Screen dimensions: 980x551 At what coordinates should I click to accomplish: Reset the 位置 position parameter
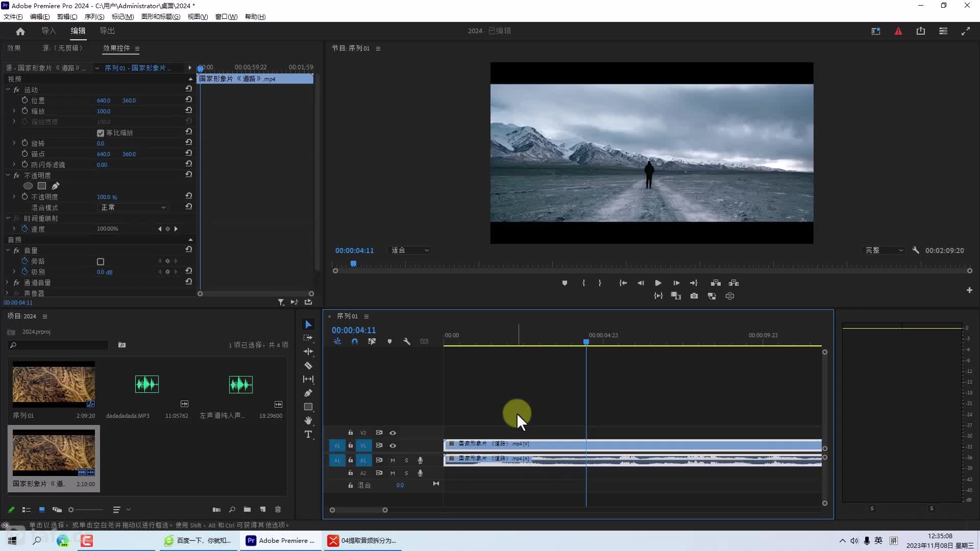[x=189, y=99]
